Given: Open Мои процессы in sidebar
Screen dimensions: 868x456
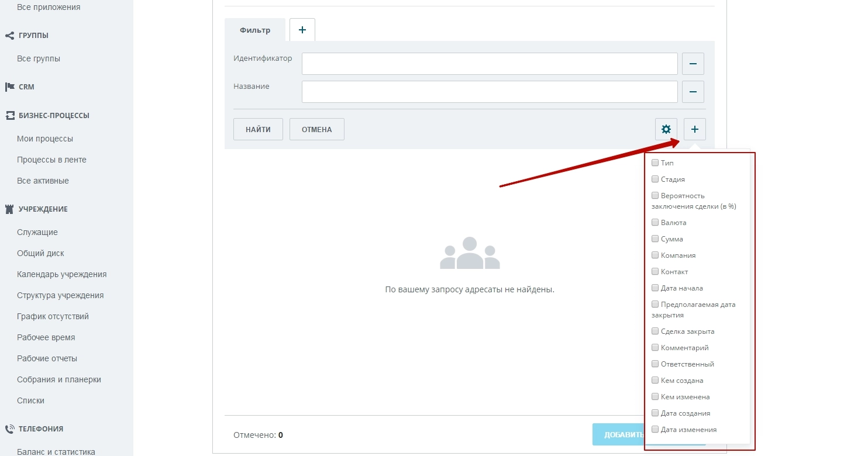Looking at the screenshot, I should click(45, 139).
